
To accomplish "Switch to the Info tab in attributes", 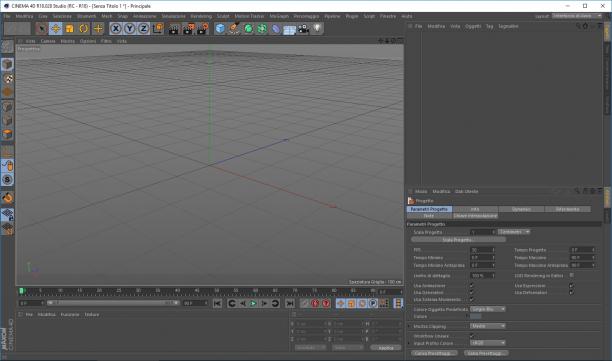I will tap(475, 209).
